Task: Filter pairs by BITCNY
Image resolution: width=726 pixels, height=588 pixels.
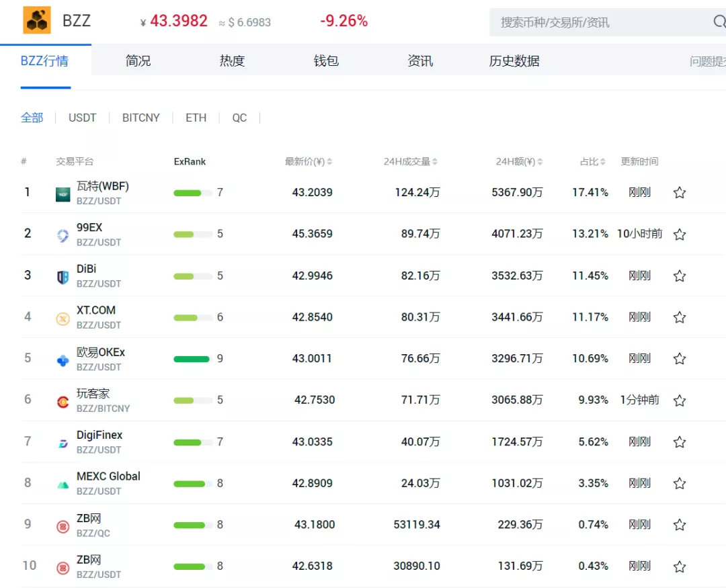Action: click(x=140, y=118)
